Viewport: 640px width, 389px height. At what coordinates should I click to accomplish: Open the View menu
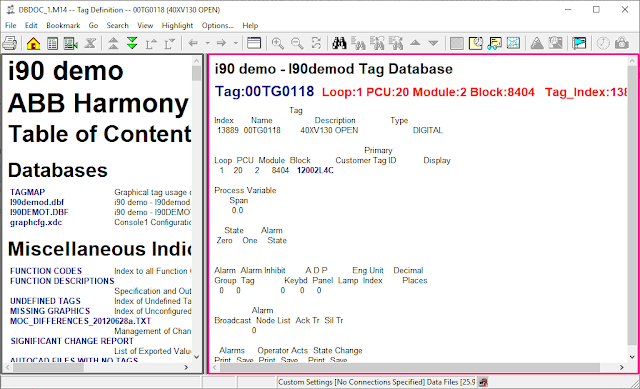pyautogui.click(x=145, y=25)
